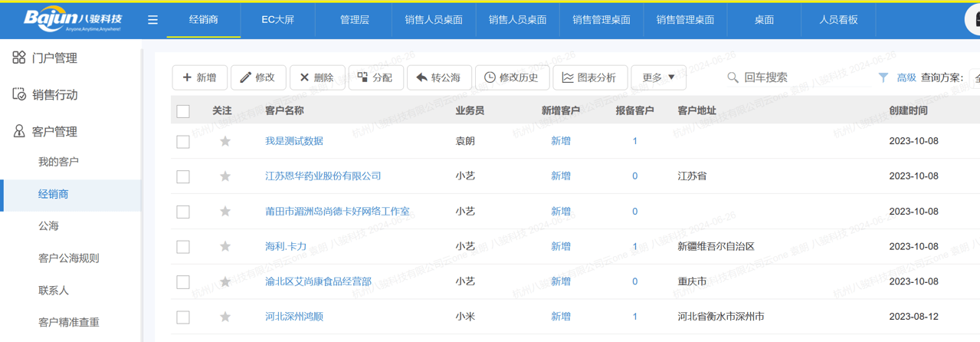Screen dimensions: 980x342
Task: Click 高级 advanced filter link
Action: coord(906,77)
